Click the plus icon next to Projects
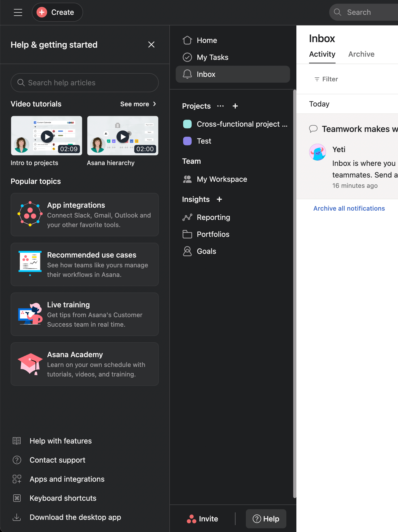Image resolution: width=398 pixels, height=532 pixels. (x=235, y=106)
